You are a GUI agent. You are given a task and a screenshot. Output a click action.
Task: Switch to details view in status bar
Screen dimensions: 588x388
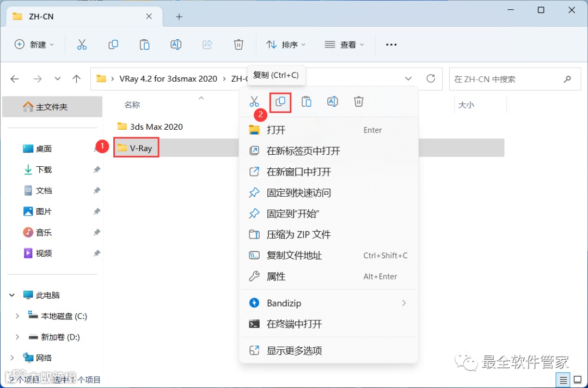pyautogui.click(x=563, y=380)
